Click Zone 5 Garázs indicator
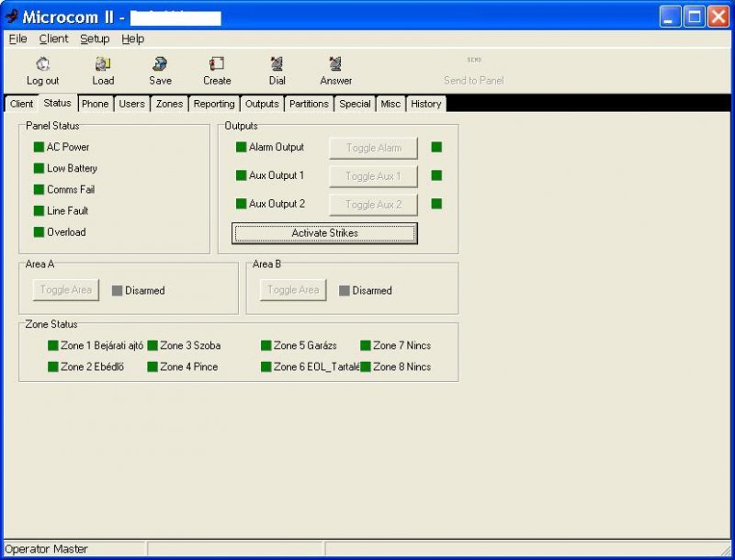This screenshot has height=560, width=735. click(x=266, y=345)
